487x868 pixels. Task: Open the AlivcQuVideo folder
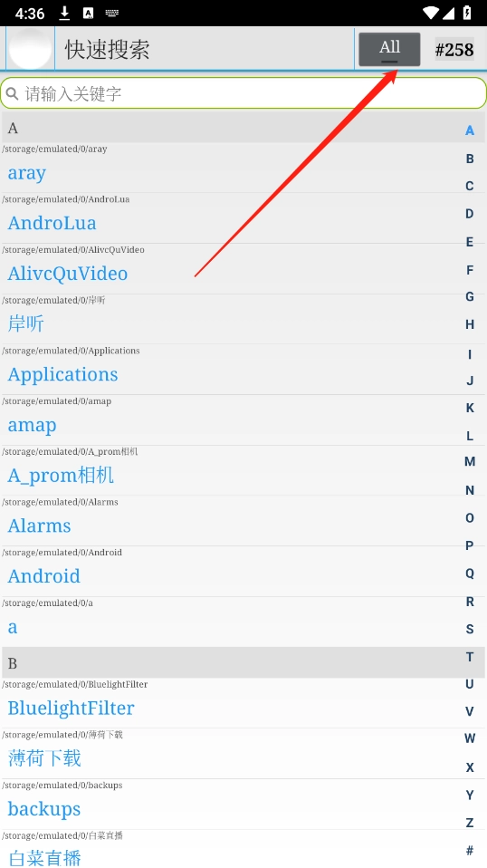coord(243,268)
